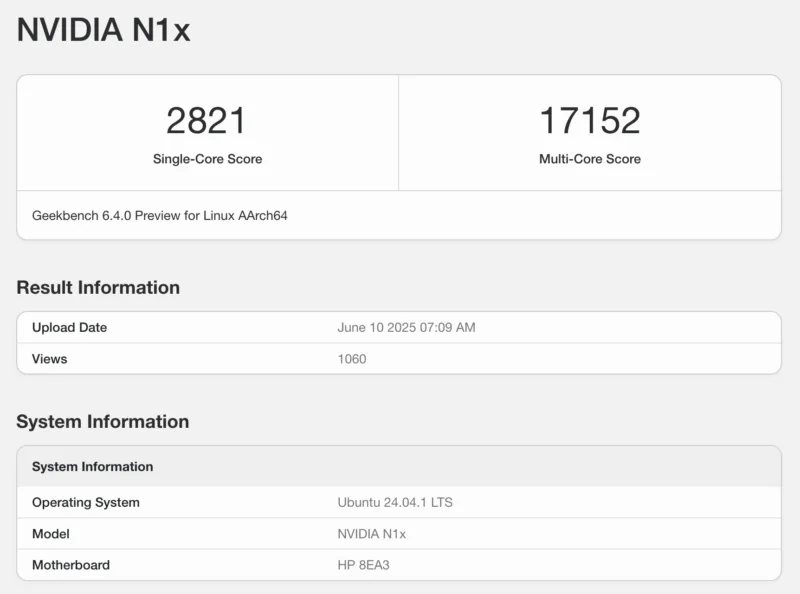Select the single-core score 2821
The image size is (800, 594).
click(x=207, y=121)
